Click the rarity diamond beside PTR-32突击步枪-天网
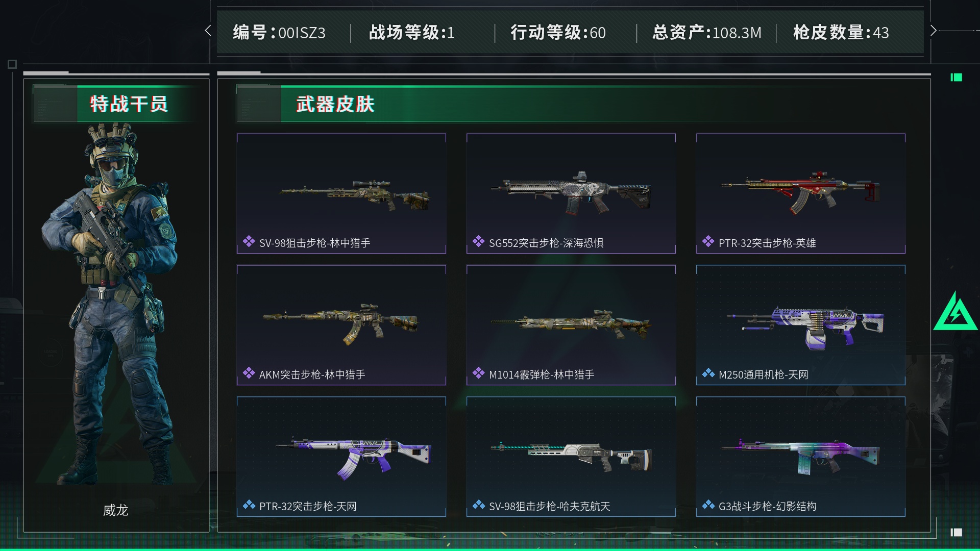Image resolution: width=980 pixels, height=551 pixels. coord(249,505)
